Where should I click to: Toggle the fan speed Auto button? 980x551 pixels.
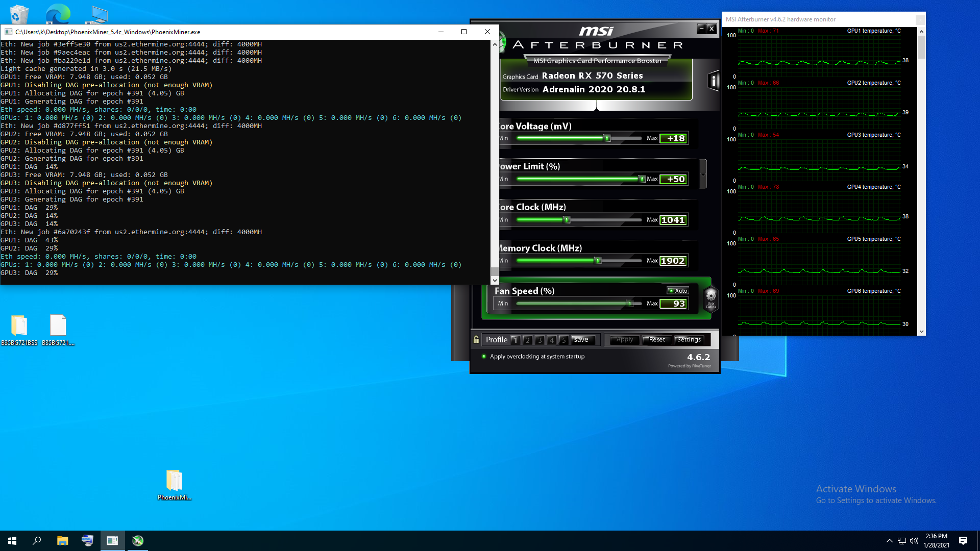[x=678, y=291]
